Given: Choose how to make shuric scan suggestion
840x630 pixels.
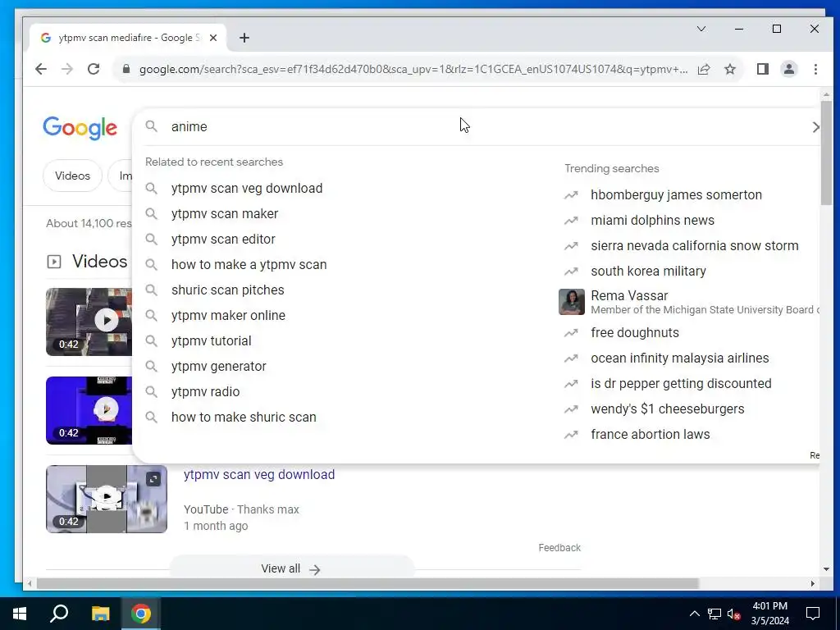Looking at the screenshot, I should pos(244,418).
